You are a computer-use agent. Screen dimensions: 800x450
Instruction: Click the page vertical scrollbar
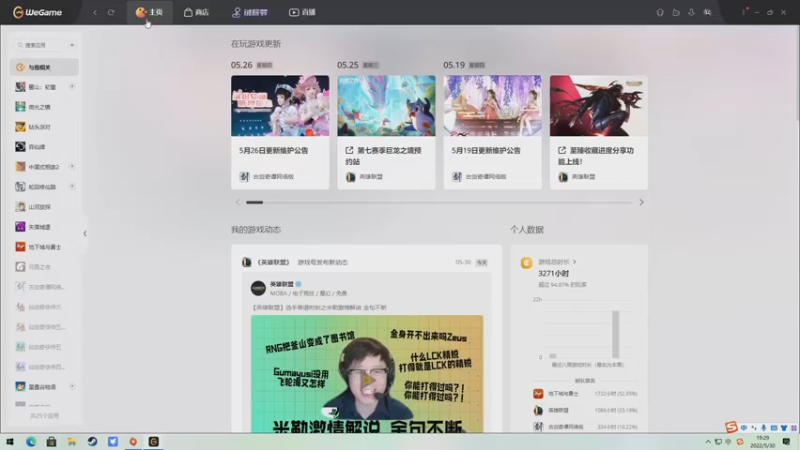click(x=797, y=74)
